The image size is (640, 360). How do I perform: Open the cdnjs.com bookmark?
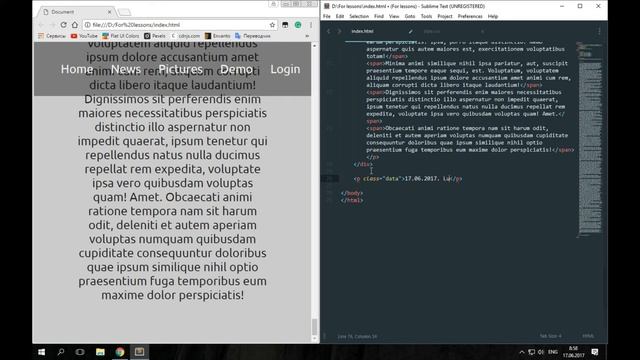[x=186, y=36]
